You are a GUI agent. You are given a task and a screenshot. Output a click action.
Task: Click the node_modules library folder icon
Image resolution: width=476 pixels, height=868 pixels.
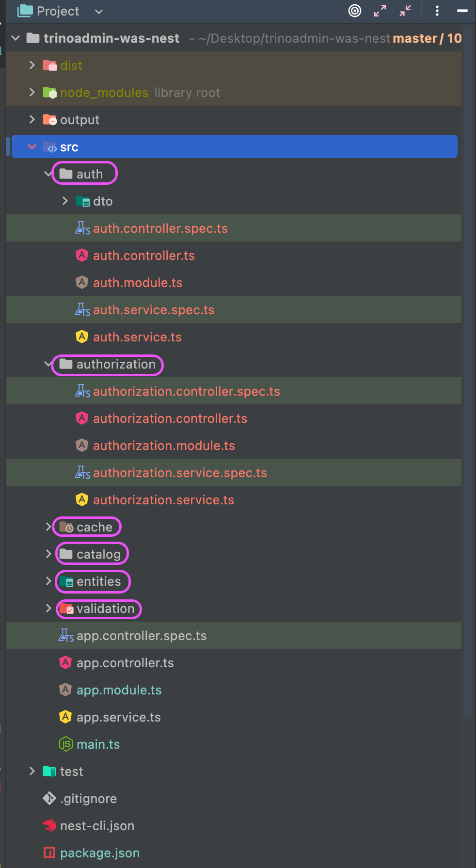tap(50, 92)
